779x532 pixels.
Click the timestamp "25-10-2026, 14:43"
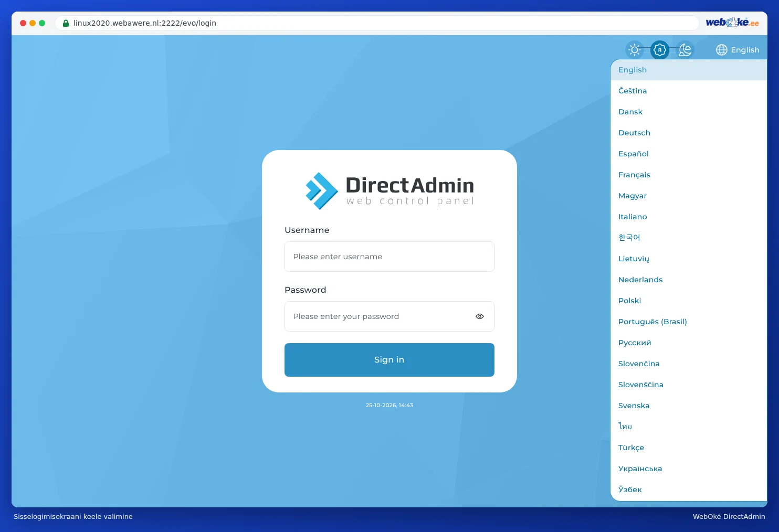(x=389, y=405)
